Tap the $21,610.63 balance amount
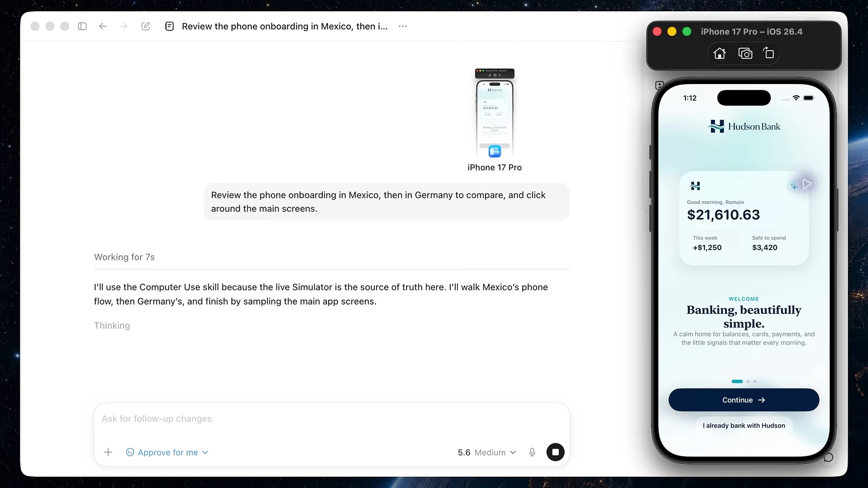This screenshot has width=868, height=488. (x=723, y=215)
